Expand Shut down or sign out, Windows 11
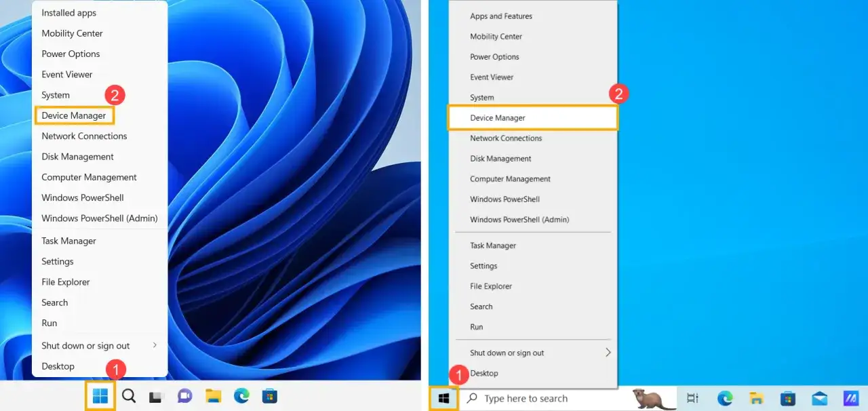The height and width of the screenshot is (411, 868). point(100,345)
